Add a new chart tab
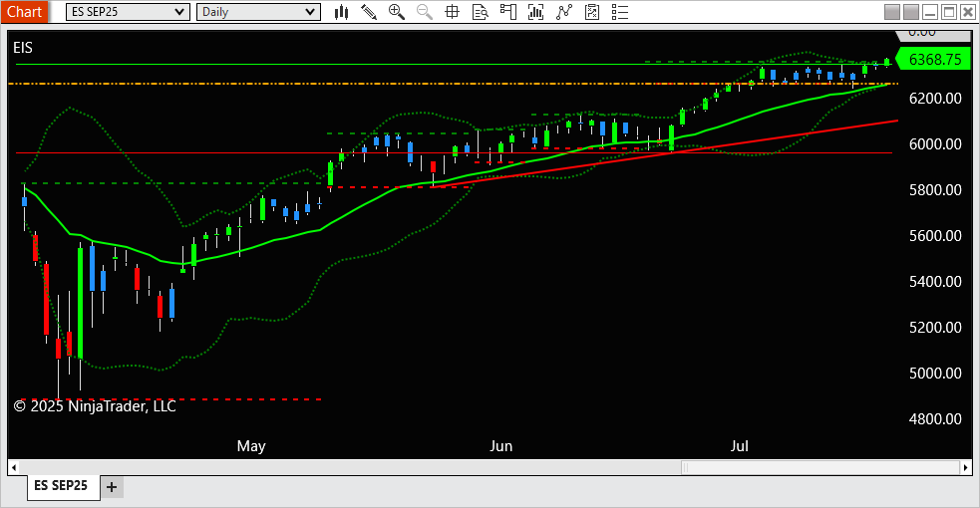Screen dimensions: 980x508 pyautogui.click(x=112, y=487)
